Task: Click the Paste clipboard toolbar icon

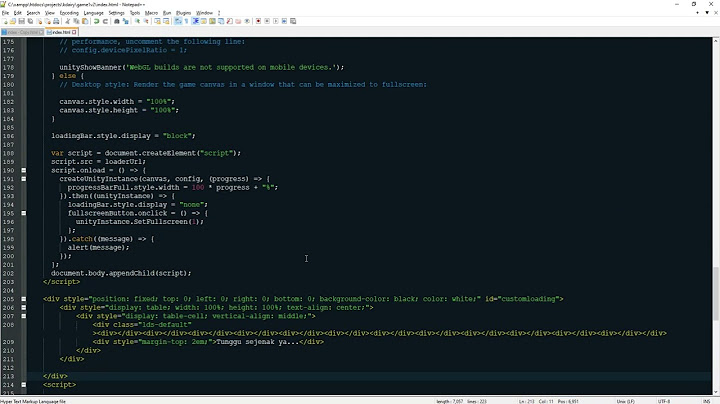Action: 84,21
